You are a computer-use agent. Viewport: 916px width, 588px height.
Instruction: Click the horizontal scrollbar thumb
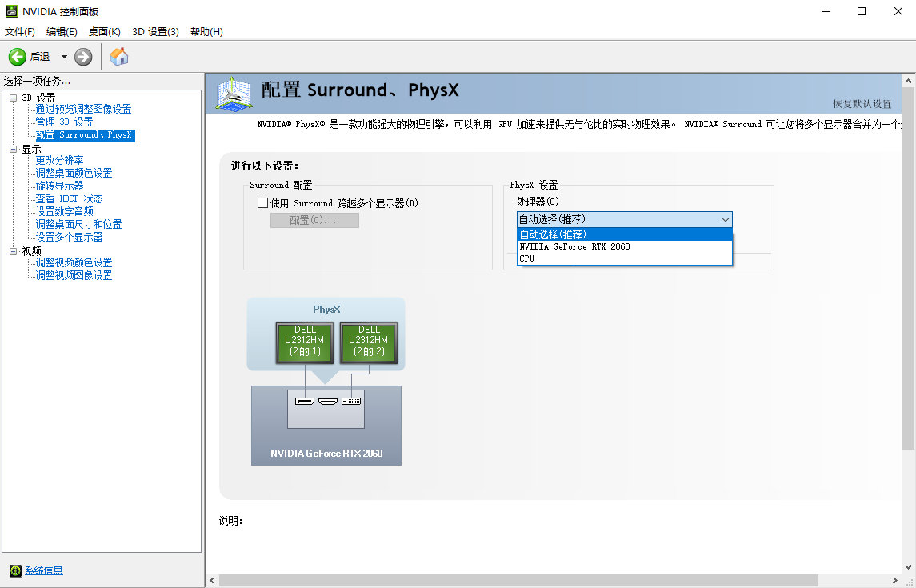coord(518,581)
